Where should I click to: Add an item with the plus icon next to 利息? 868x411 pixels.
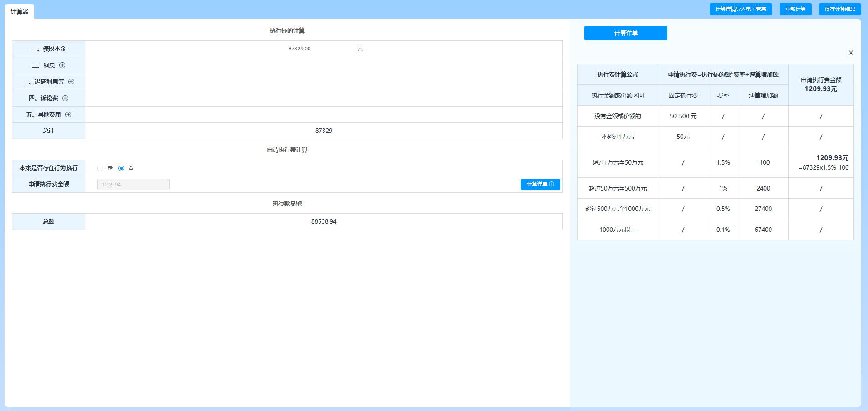(63, 65)
